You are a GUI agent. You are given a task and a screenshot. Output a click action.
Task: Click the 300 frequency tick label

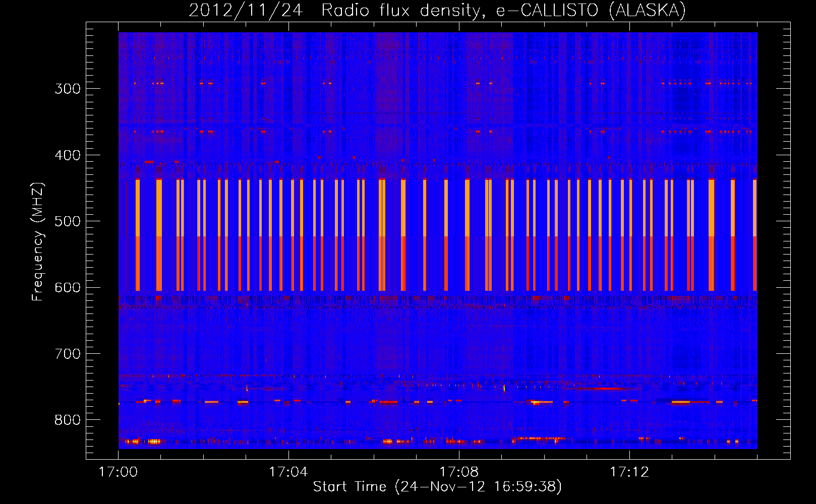68,89
